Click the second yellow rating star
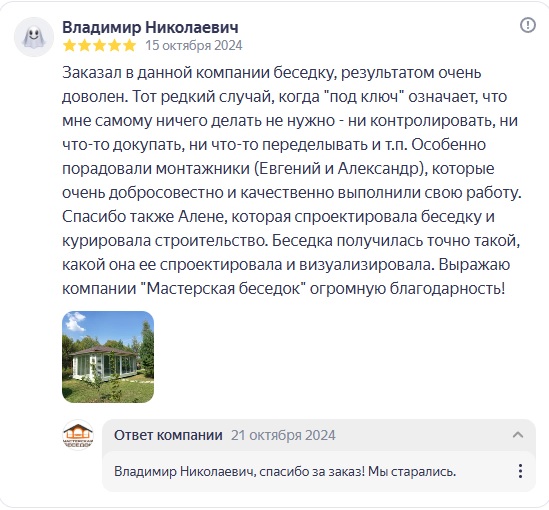The image size is (549, 510). click(x=84, y=46)
